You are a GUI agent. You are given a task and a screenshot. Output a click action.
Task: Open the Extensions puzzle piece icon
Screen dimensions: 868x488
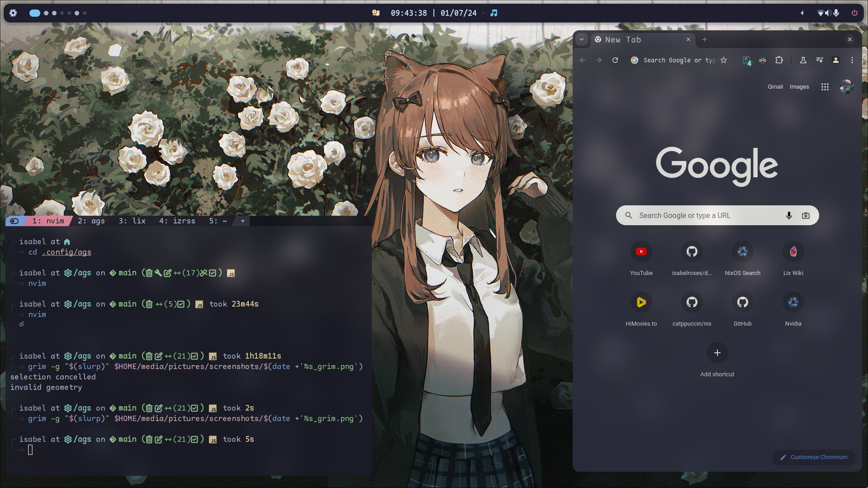click(779, 60)
